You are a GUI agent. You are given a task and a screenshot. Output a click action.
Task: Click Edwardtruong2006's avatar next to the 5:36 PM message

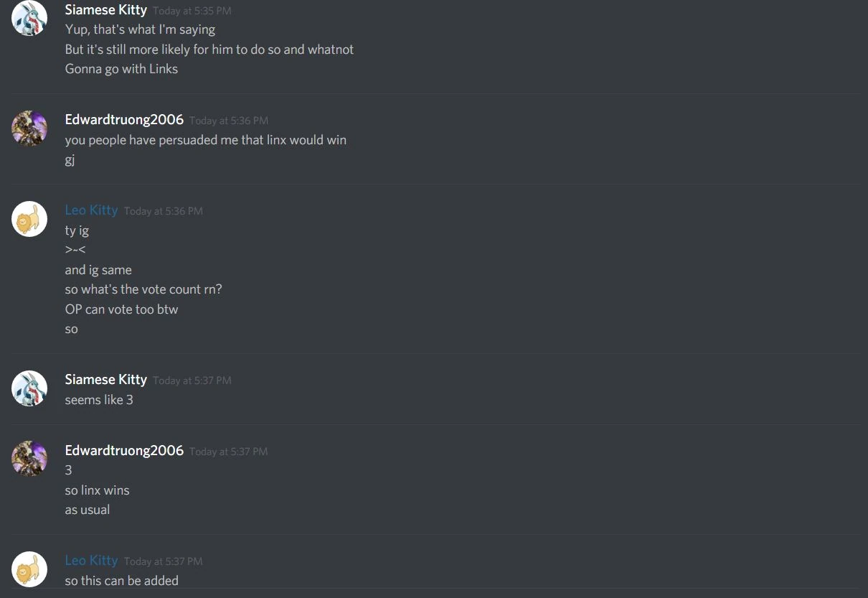pos(29,129)
